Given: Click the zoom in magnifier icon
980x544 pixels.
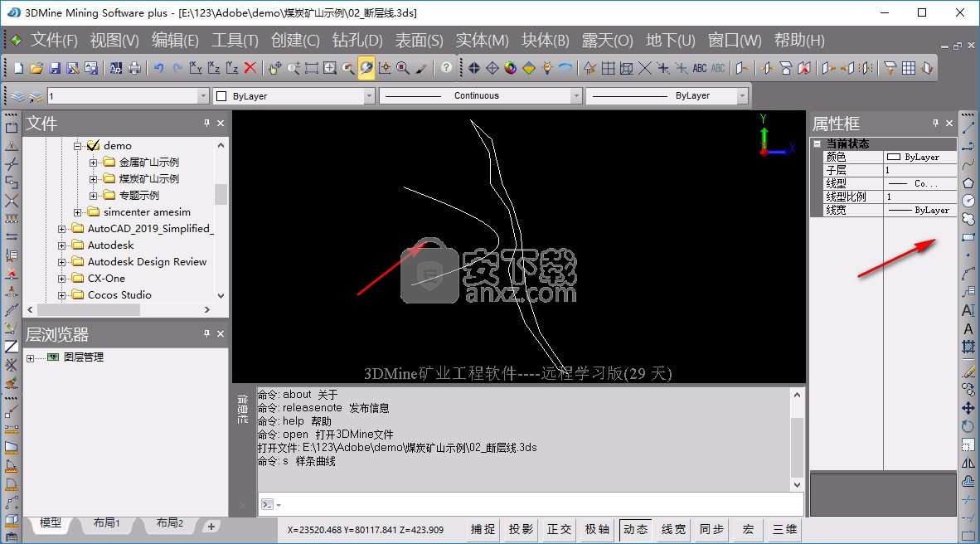Looking at the screenshot, I should point(294,68).
